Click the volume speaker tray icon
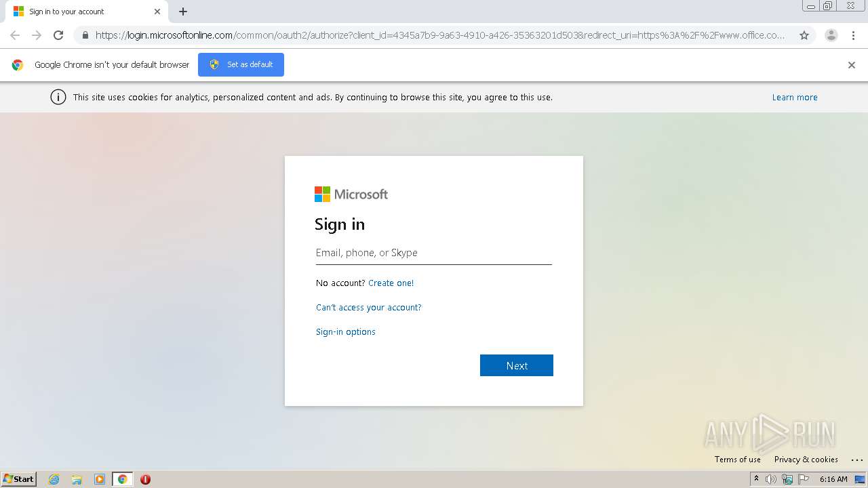 (x=771, y=479)
